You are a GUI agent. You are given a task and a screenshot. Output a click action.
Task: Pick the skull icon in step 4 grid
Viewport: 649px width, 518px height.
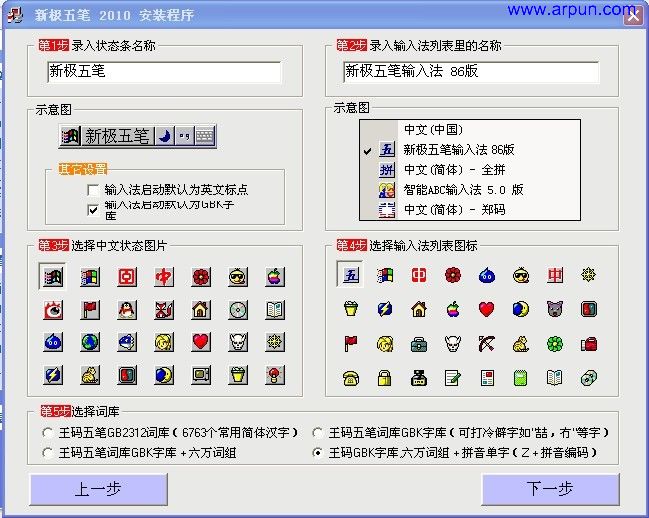click(452, 343)
